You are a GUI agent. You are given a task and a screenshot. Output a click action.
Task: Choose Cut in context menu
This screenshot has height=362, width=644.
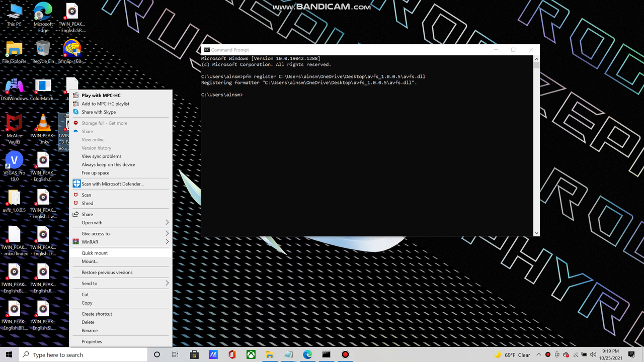coord(121,295)
